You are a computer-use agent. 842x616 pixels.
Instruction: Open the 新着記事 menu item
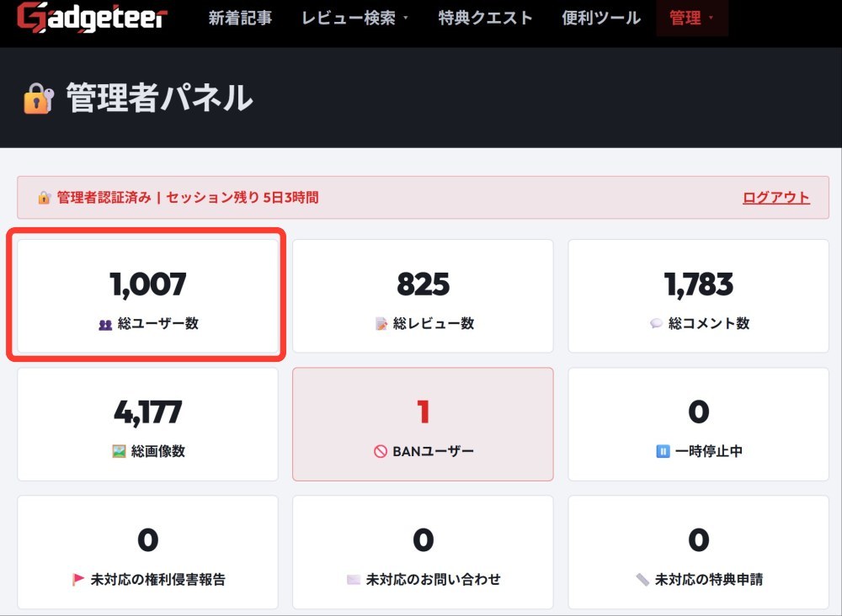240,18
